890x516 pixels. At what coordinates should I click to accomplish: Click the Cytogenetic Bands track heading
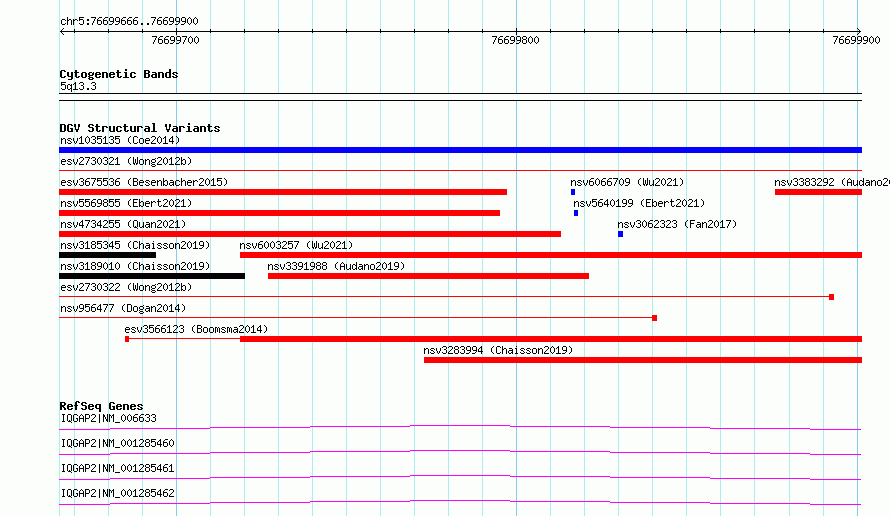119,74
